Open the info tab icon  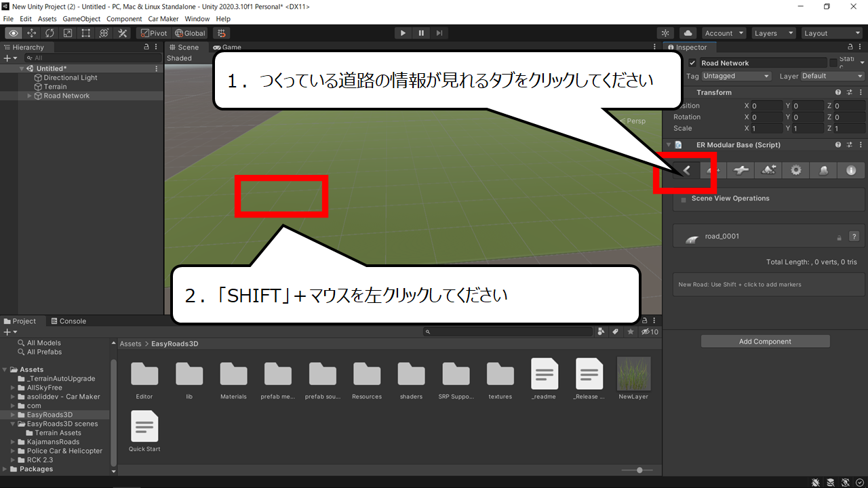click(x=851, y=170)
